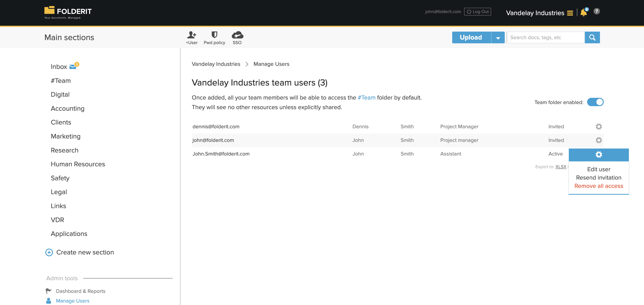
Task: Open Dashboard & Reports admin tool
Action: [80, 291]
